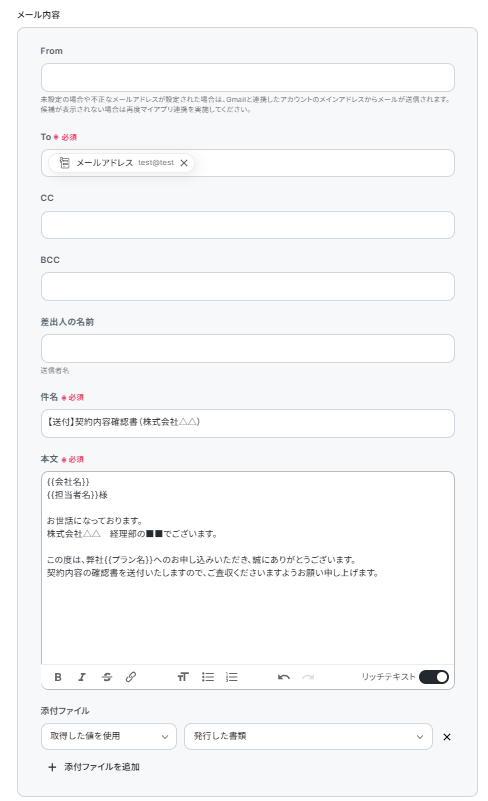Insert a link with the chain icon
The image size is (488, 801).
click(x=131, y=677)
